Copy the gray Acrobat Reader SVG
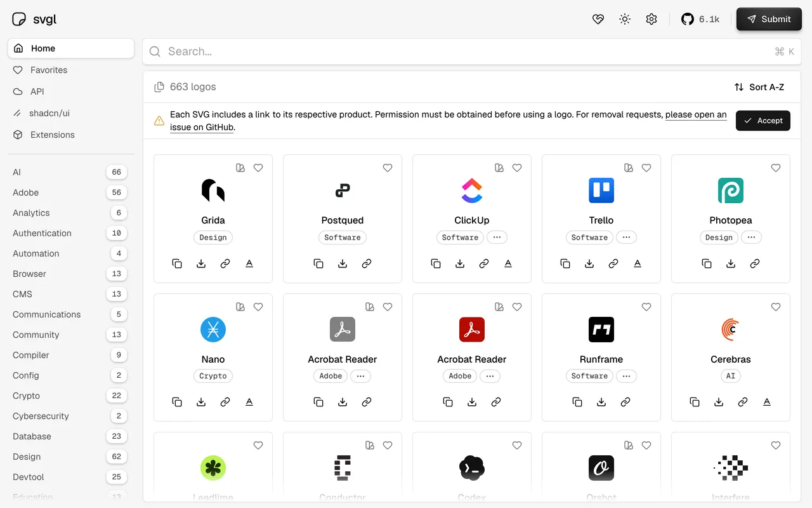The width and height of the screenshot is (812, 508). tap(318, 402)
